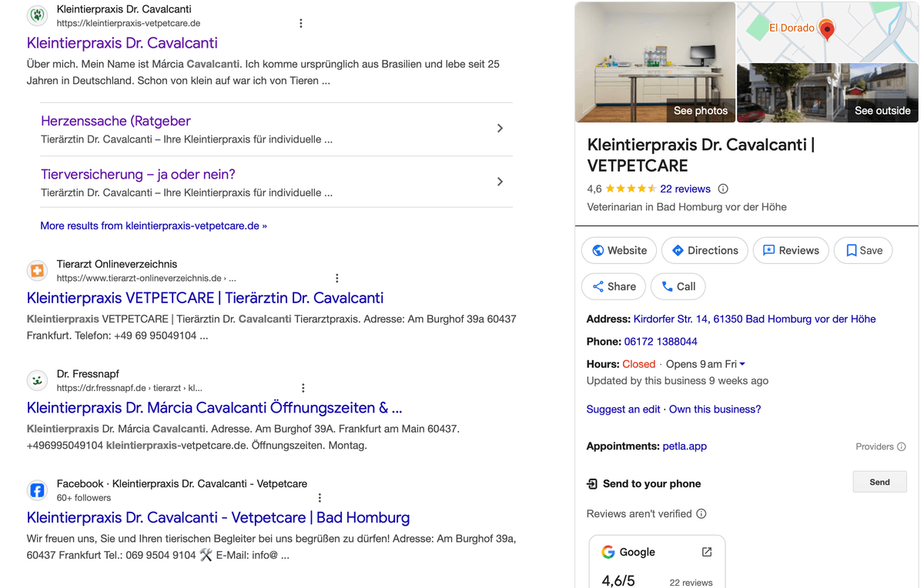The width and height of the screenshot is (924, 588).
Task: Click the info icon next to the star rating
Action: (x=722, y=189)
